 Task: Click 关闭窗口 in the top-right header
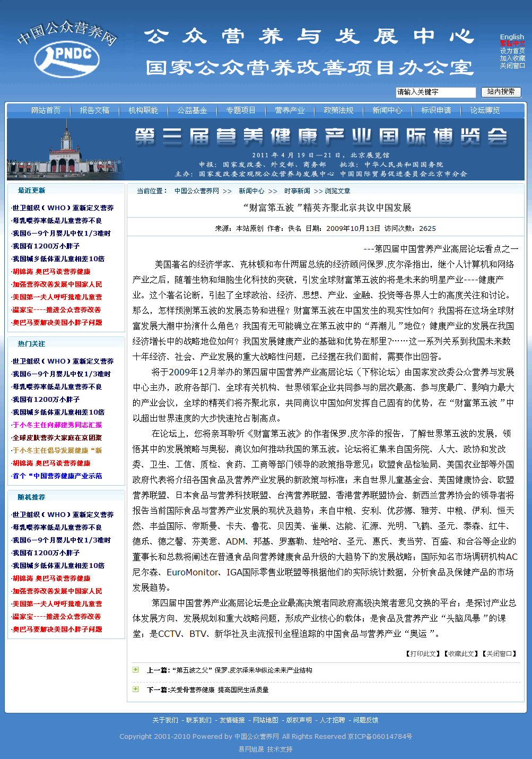512,66
